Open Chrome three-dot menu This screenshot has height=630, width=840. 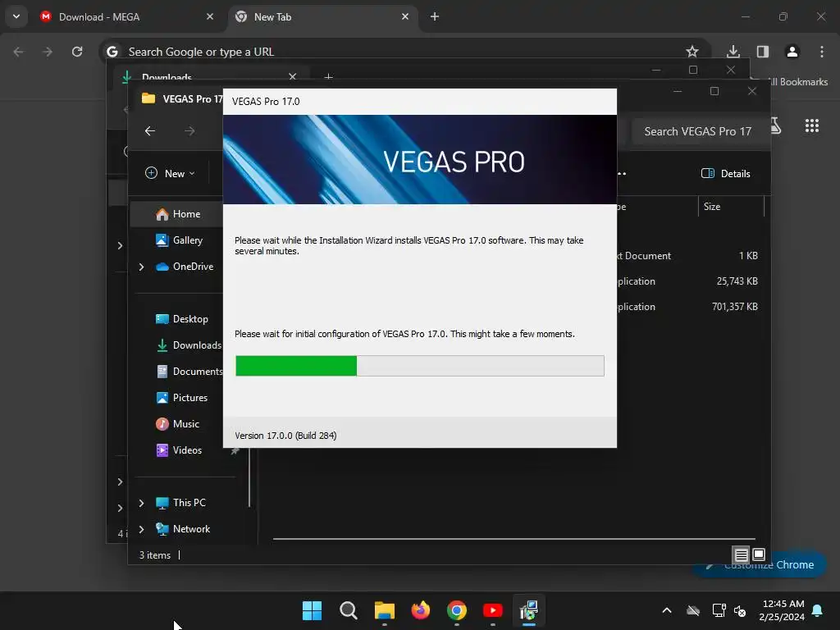pos(822,52)
